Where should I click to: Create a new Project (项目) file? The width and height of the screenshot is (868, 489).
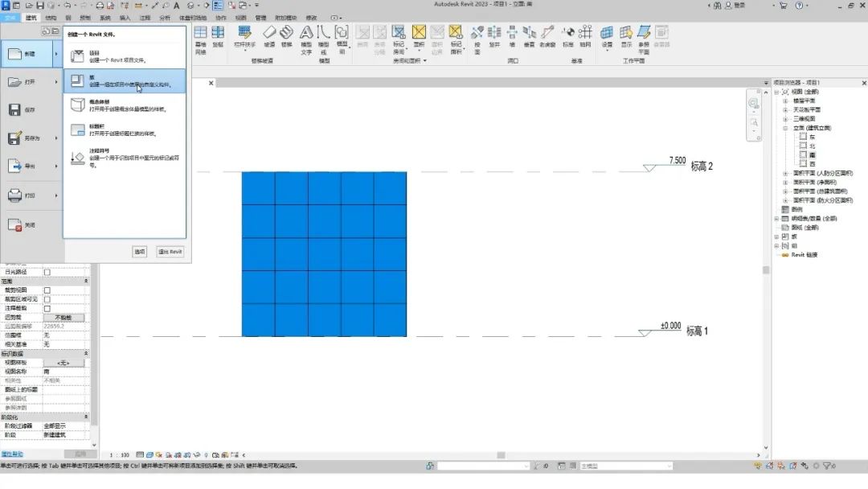125,56
